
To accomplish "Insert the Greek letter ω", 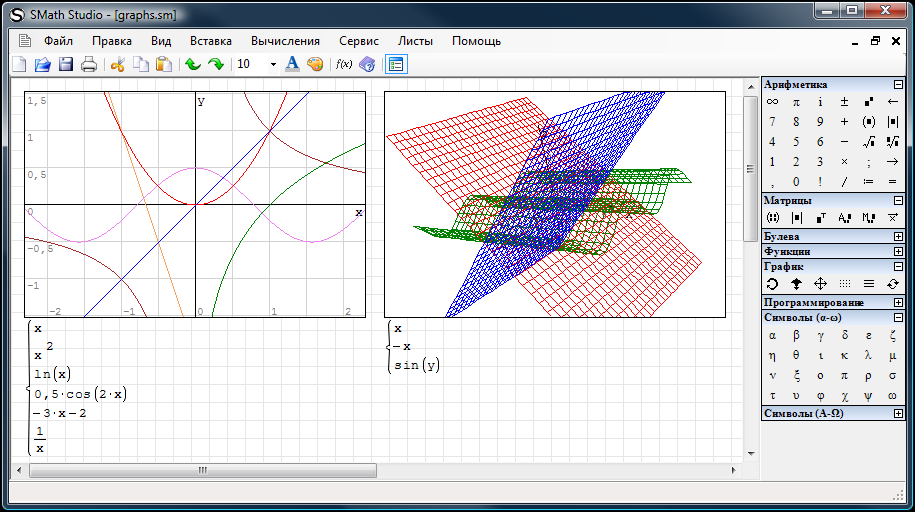I will (892, 396).
